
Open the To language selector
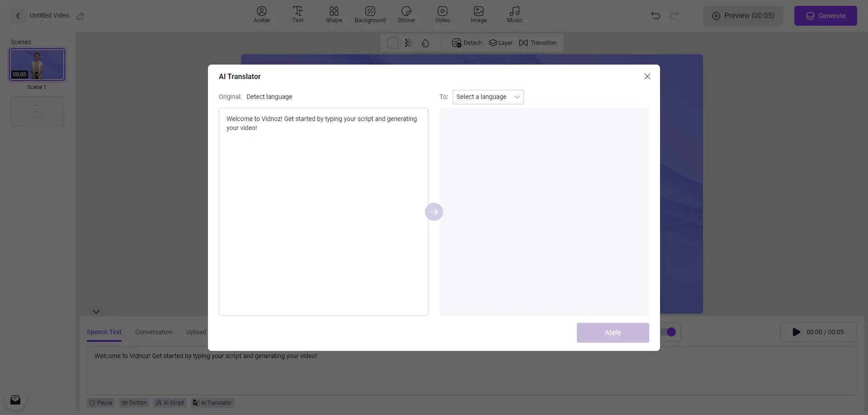[488, 97]
